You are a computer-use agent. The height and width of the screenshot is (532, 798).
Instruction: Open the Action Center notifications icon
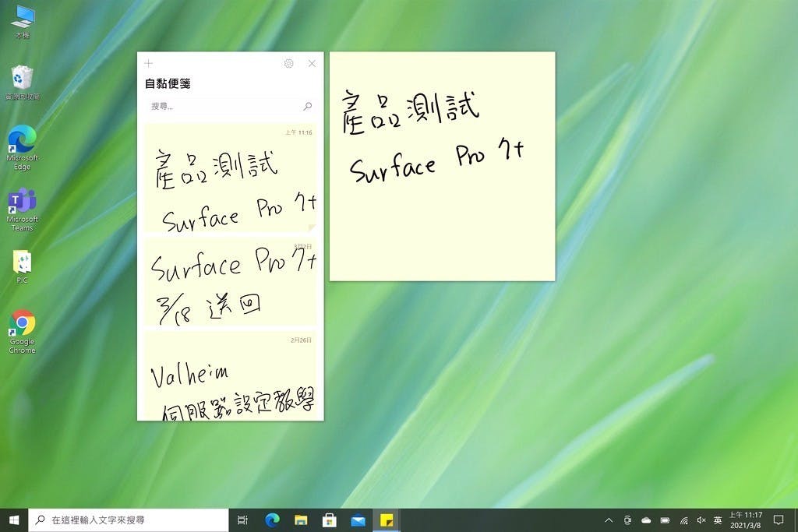point(779,520)
